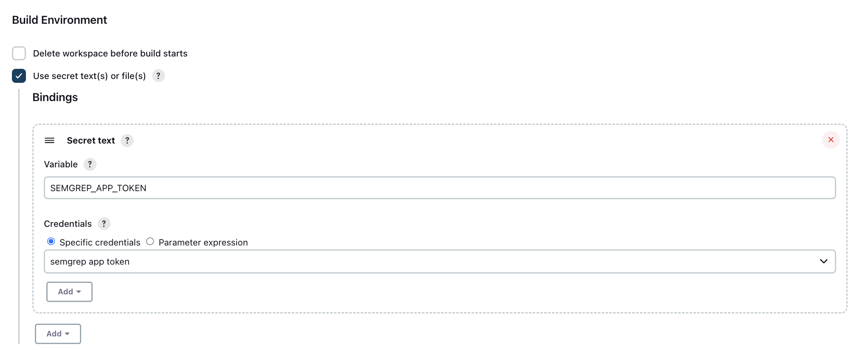The image size is (868, 350).
Task: Delete the Secret text binding via red X
Action: [831, 139]
